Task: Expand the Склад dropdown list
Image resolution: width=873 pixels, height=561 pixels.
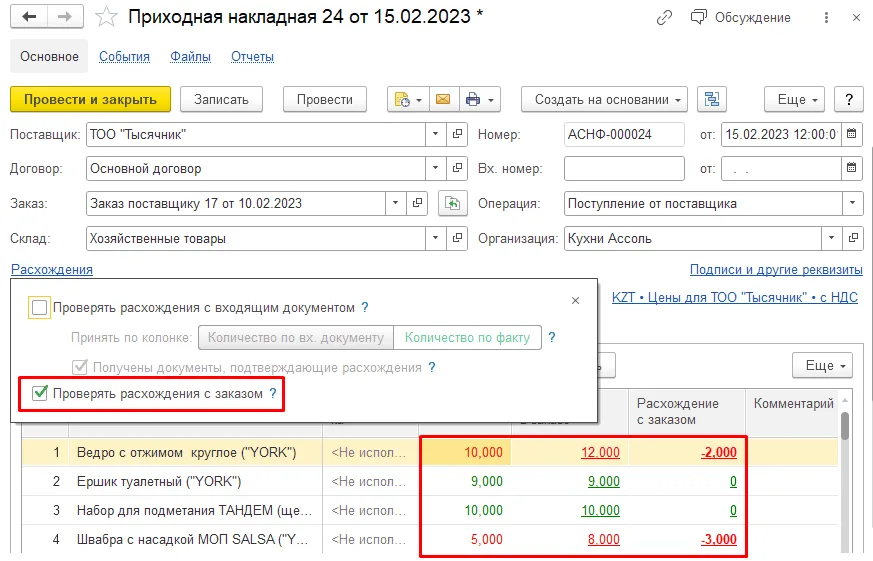Action: [435, 238]
